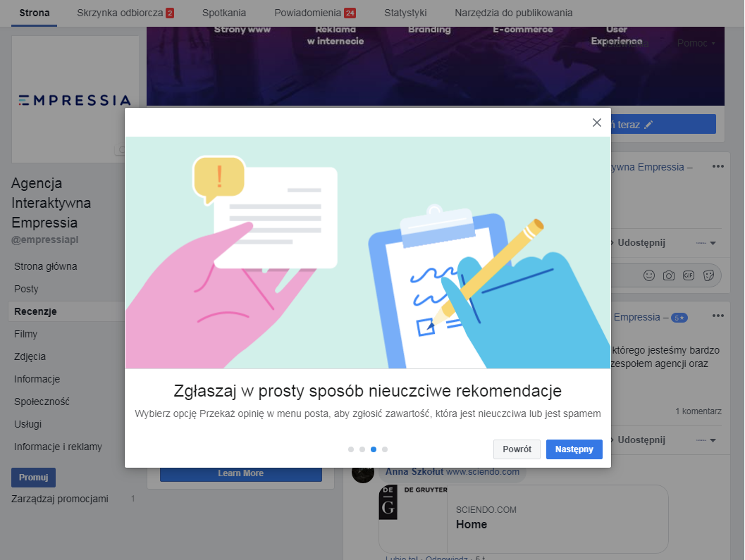The height and width of the screenshot is (560, 745).
Task: Click the Empressia logo profile picture
Action: 75,100
